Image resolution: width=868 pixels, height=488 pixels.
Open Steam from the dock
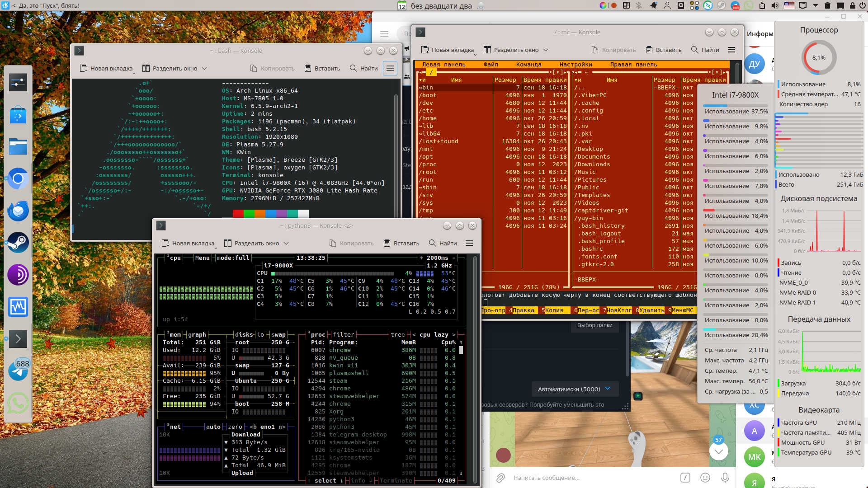click(x=18, y=243)
